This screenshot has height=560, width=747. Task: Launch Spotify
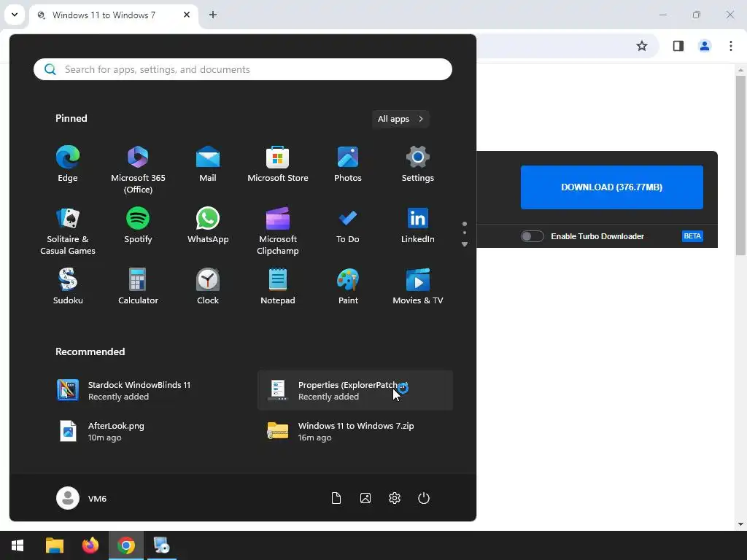(x=138, y=226)
